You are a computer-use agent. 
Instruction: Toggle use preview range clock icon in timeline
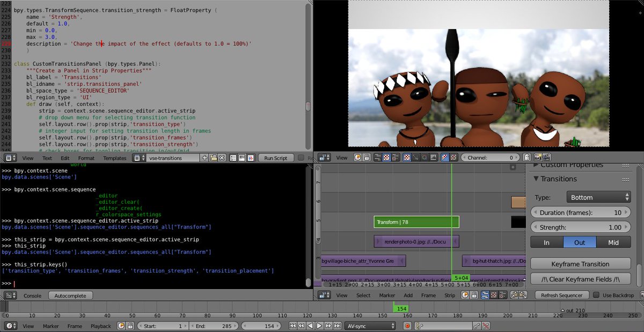(121, 326)
